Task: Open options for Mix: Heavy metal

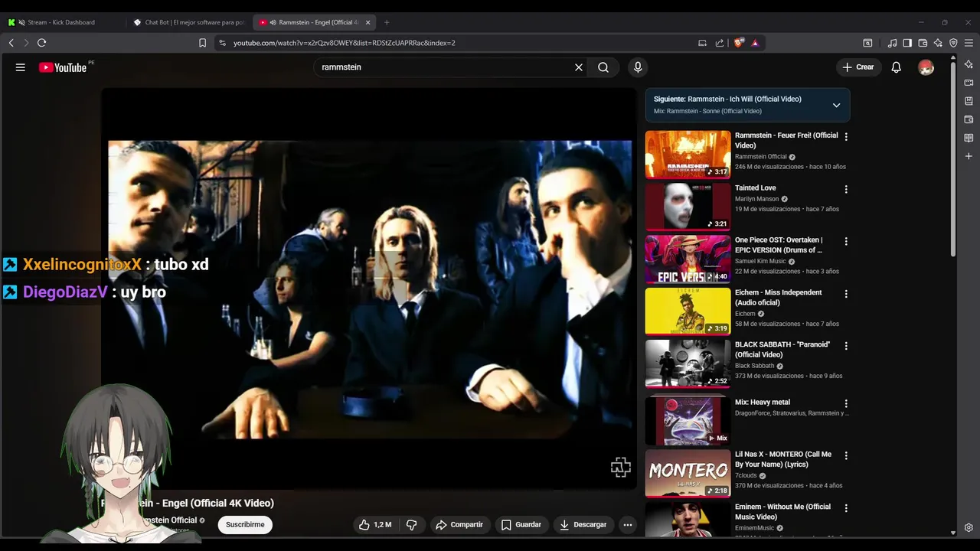Action: [x=846, y=403]
